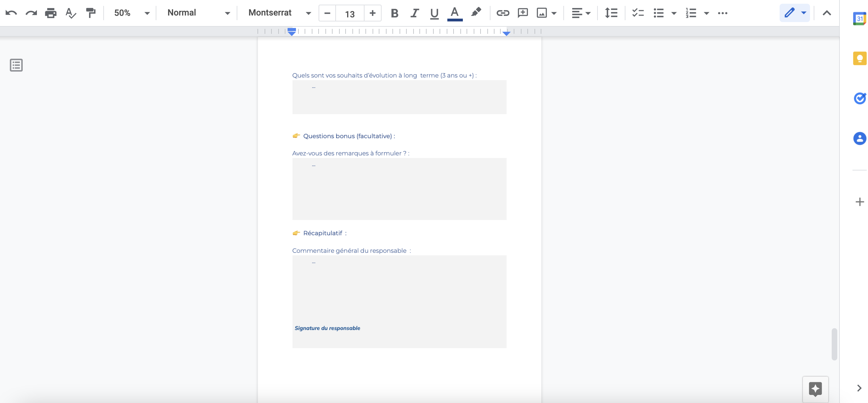Open the zoom level dropdown
The height and width of the screenshot is (403, 868).
(x=132, y=13)
